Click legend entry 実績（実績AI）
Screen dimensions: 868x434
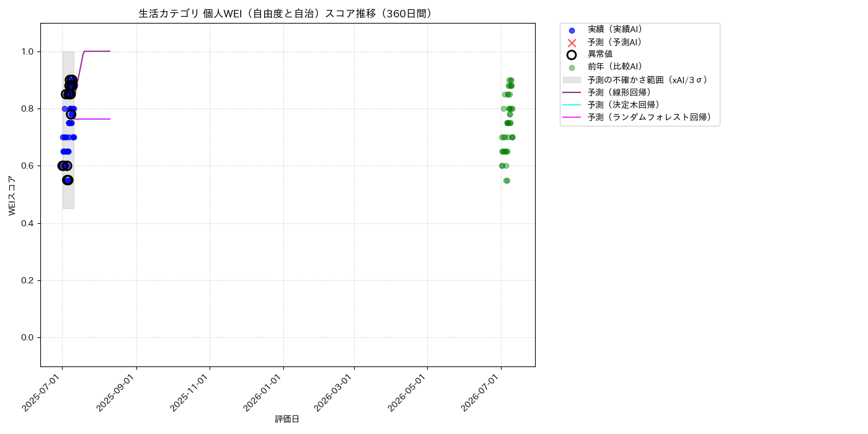(615, 29)
